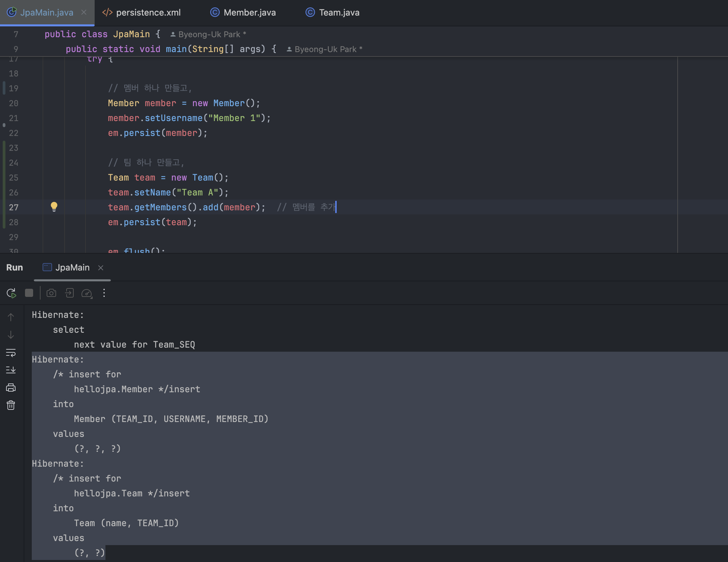Screen dimensions: 728x562
Task: Click the comment on line 24
Action: [146, 163]
